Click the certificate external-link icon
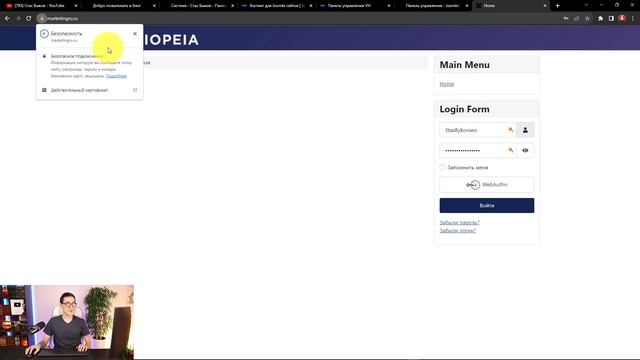 [x=135, y=90]
